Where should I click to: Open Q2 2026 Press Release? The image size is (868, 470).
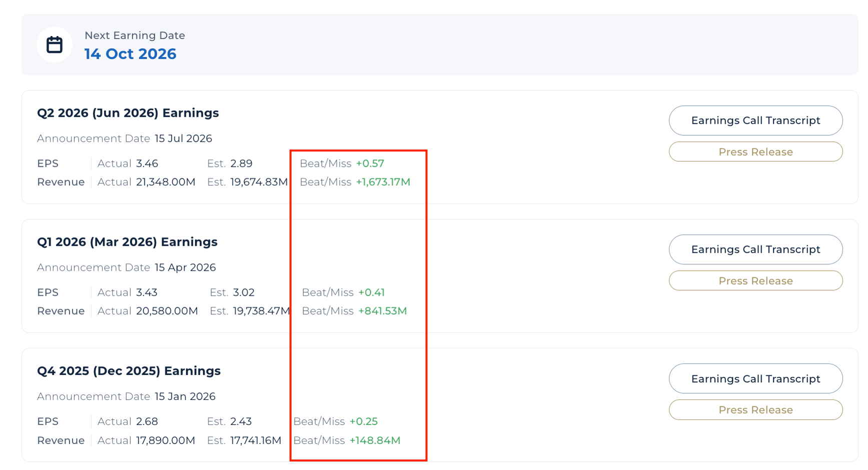click(755, 152)
